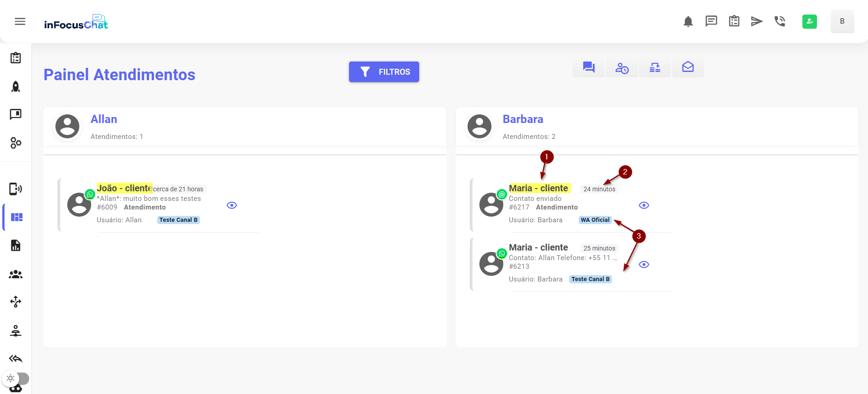Open the rocket icon in sidebar
This screenshot has width=868, height=394.
(x=16, y=87)
